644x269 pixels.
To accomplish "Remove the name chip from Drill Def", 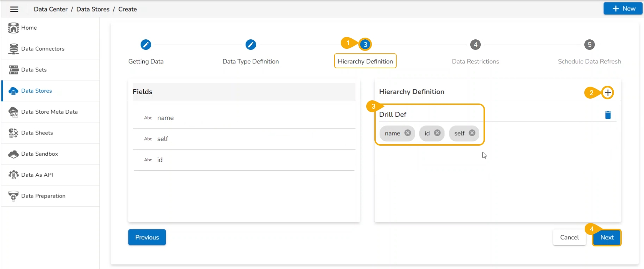I will (407, 133).
